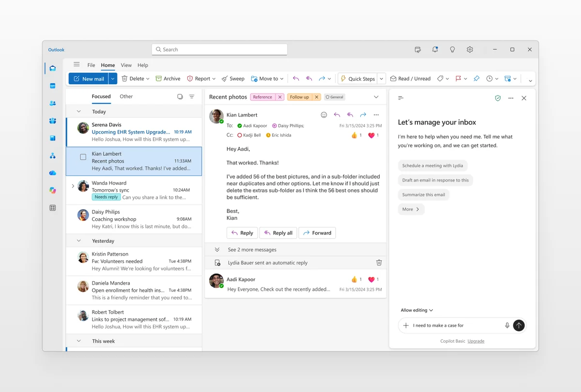581x392 pixels.
Task: Collapse the Today group
Action: pyautogui.click(x=79, y=111)
